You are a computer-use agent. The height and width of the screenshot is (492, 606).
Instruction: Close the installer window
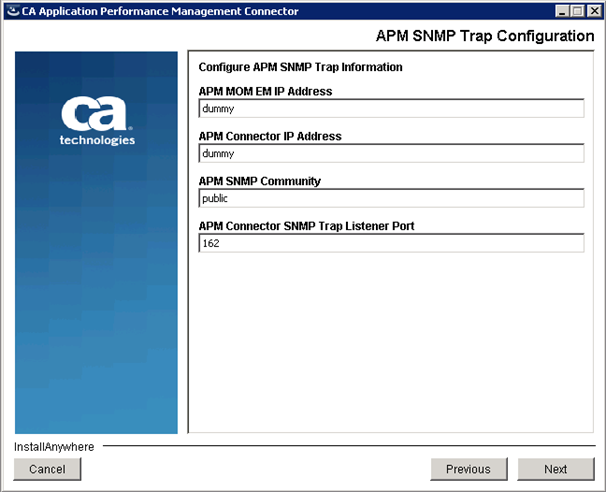click(594, 11)
